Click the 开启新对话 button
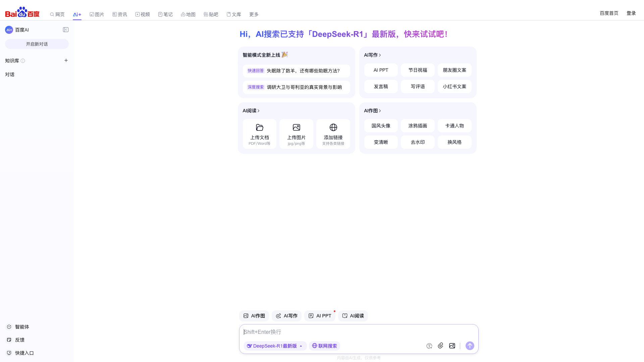This screenshot has width=644, height=362. 37,44
